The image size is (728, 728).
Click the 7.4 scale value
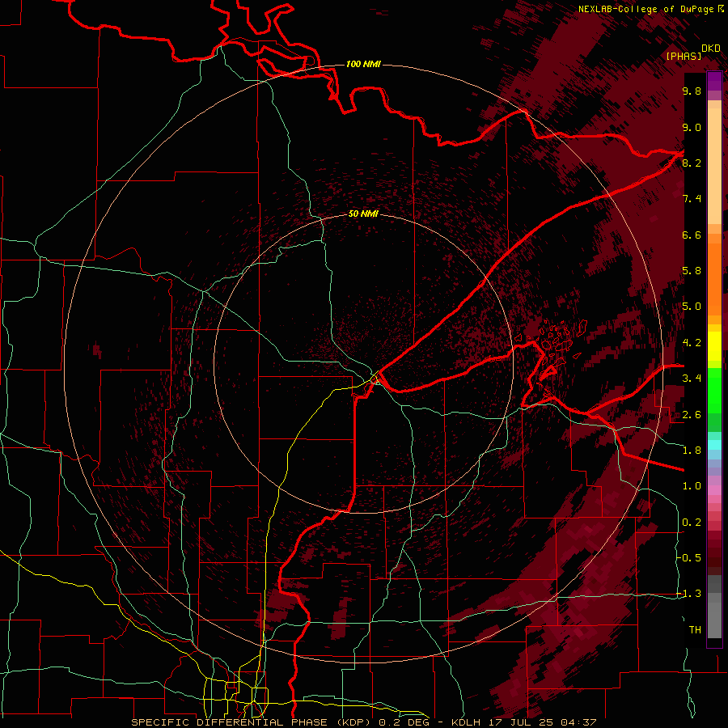coord(692,199)
